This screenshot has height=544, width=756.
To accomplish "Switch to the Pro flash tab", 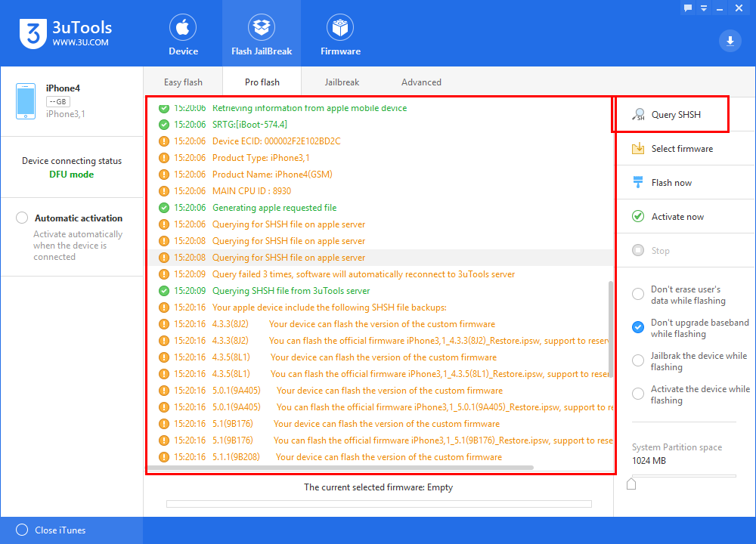I will click(262, 82).
